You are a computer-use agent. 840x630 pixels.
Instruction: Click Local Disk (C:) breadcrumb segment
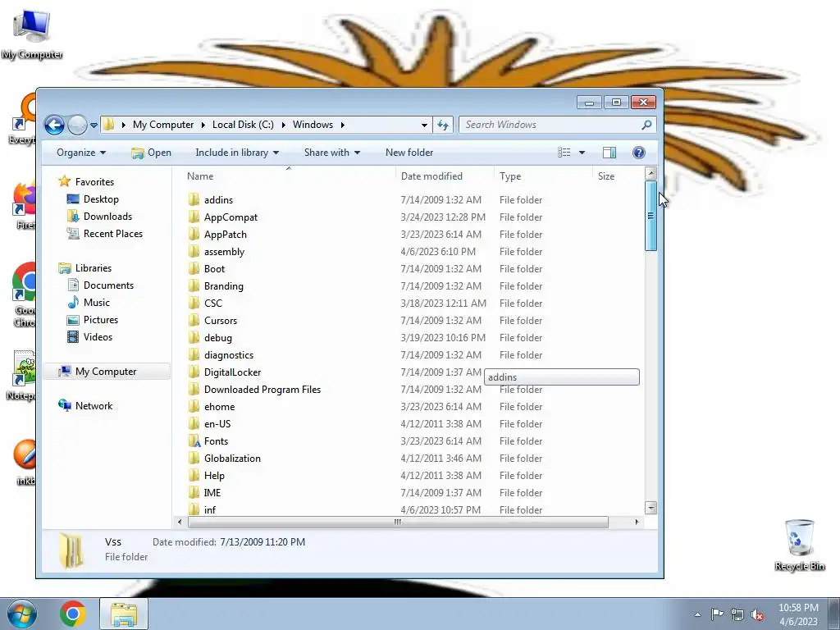(243, 125)
